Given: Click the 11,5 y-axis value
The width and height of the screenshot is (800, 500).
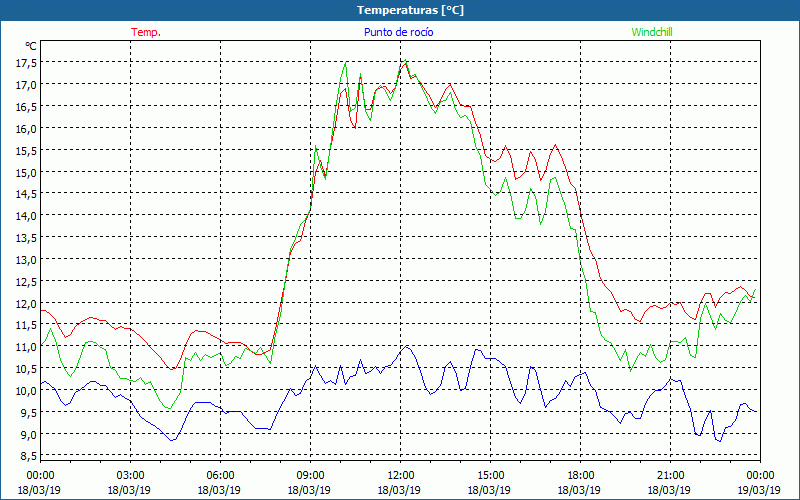Looking at the screenshot, I should [27, 325].
